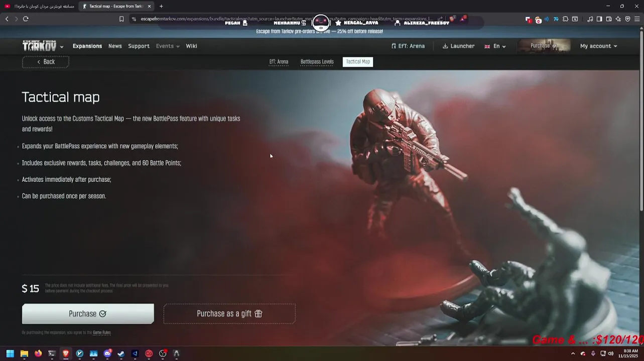Select the Tactical Map tab
Viewport: 644px width, 361px height.
pos(358,62)
